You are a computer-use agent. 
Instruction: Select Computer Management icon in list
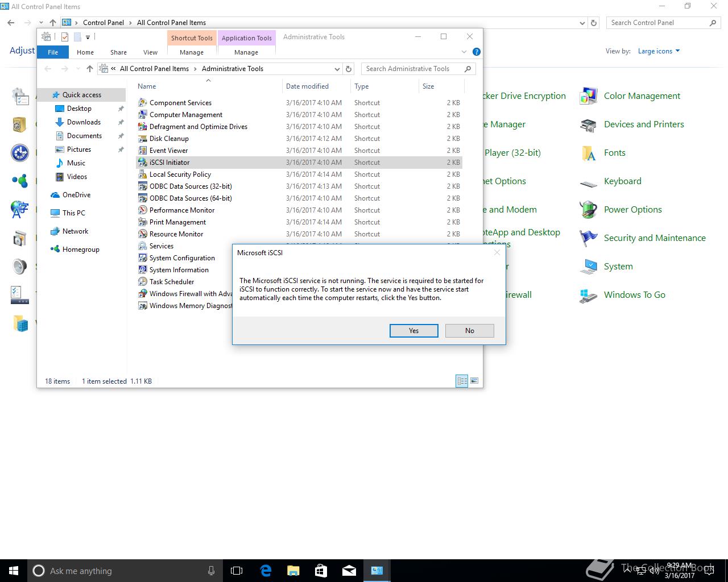coord(143,115)
